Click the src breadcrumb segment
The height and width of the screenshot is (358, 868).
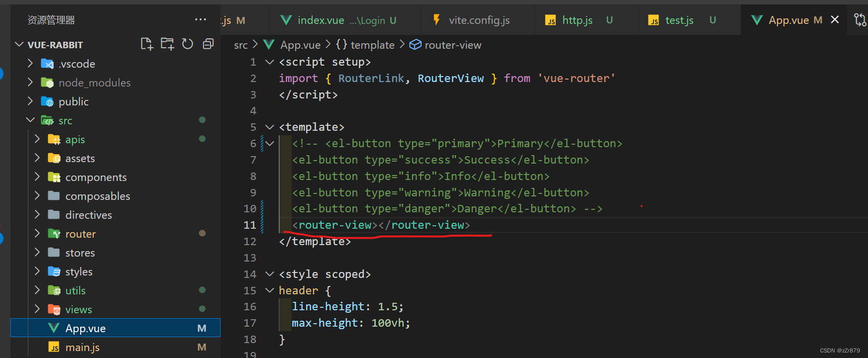241,45
